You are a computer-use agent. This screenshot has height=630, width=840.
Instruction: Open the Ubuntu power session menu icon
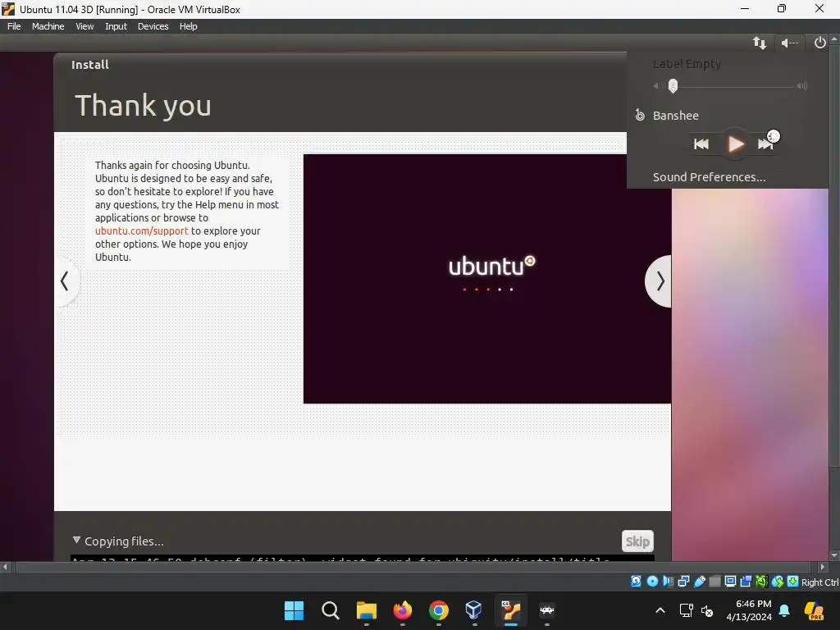(819, 43)
